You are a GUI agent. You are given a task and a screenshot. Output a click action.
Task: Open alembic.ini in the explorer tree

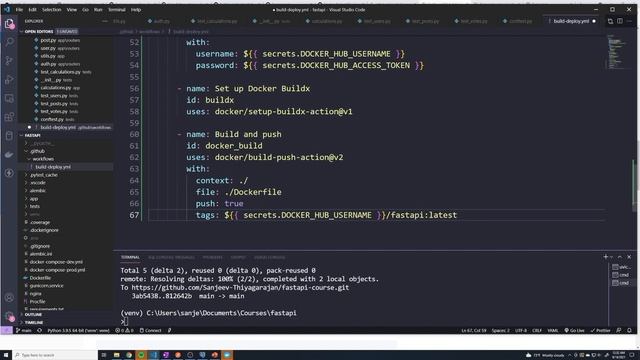coord(40,254)
